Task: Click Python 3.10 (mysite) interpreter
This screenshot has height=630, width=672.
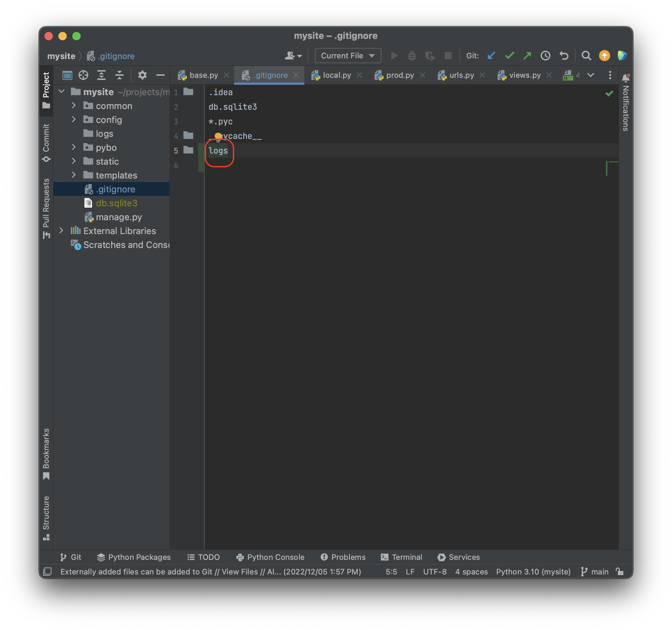Action: click(533, 571)
